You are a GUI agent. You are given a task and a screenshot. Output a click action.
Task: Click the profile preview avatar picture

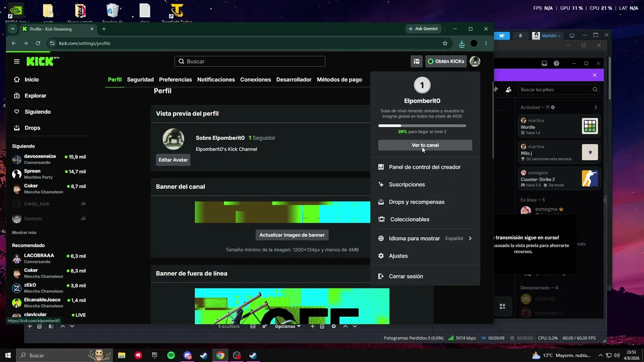coord(173,139)
